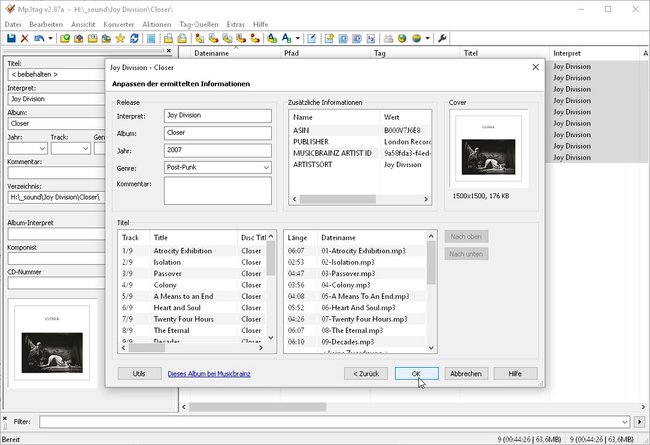Open the Bearbeiten menu
The image size is (650, 445).
[x=46, y=24]
